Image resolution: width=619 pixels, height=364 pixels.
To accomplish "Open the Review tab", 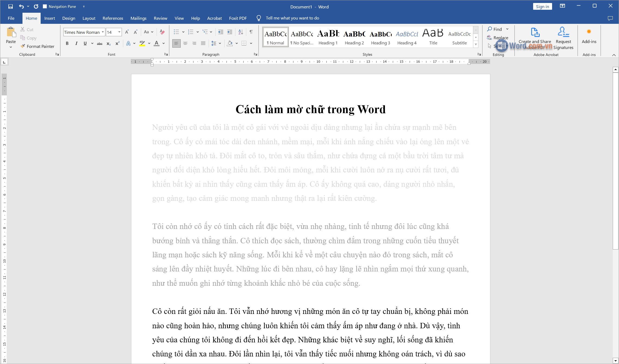I will click(x=160, y=18).
